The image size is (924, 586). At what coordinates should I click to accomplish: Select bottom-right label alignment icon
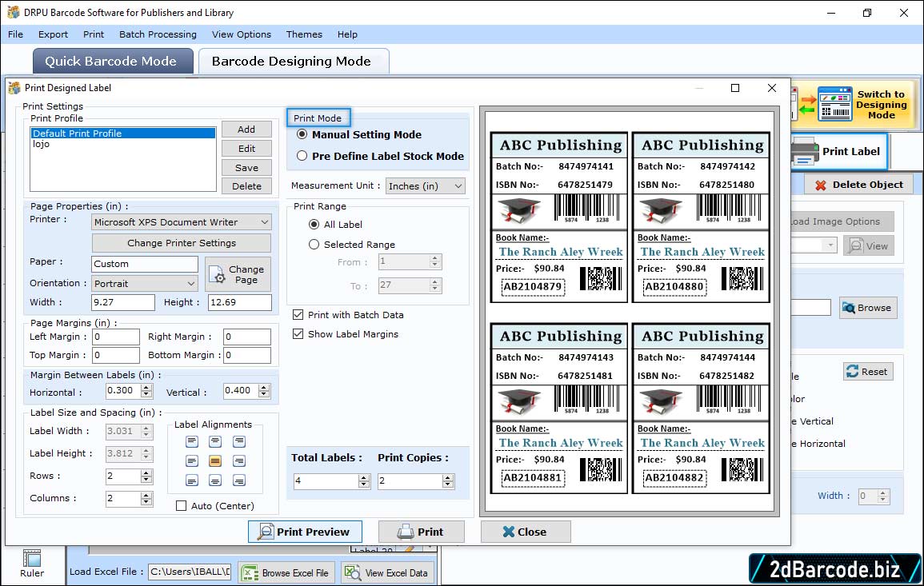tap(238, 480)
